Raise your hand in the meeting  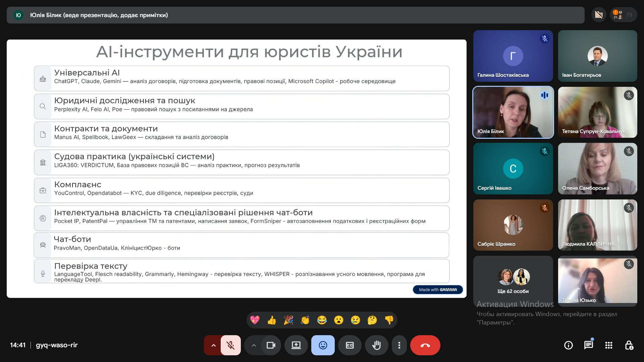[377, 345]
